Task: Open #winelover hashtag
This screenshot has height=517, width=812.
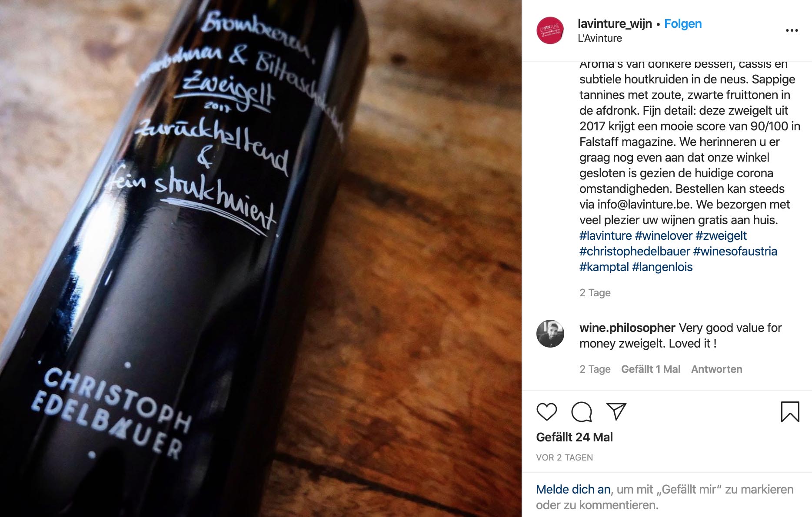Action: pos(663,235)
